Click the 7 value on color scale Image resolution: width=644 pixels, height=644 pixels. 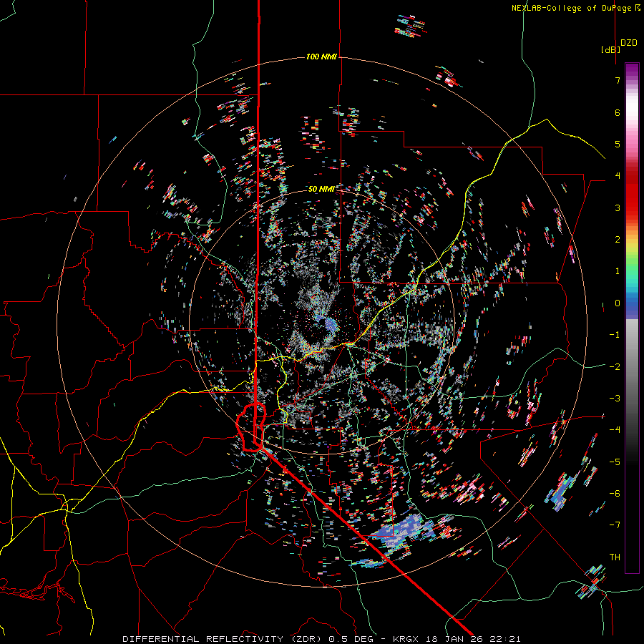[x=618, y=80]
